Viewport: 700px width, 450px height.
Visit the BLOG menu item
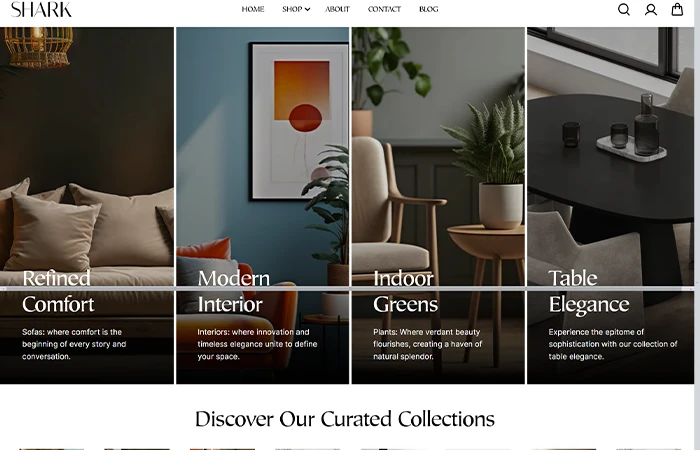429,9
